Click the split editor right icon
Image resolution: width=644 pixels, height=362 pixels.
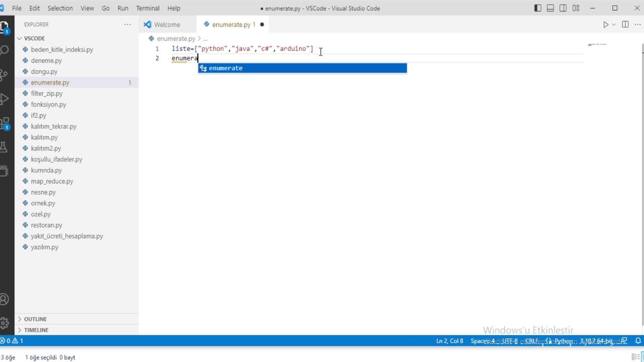point(625,24)
